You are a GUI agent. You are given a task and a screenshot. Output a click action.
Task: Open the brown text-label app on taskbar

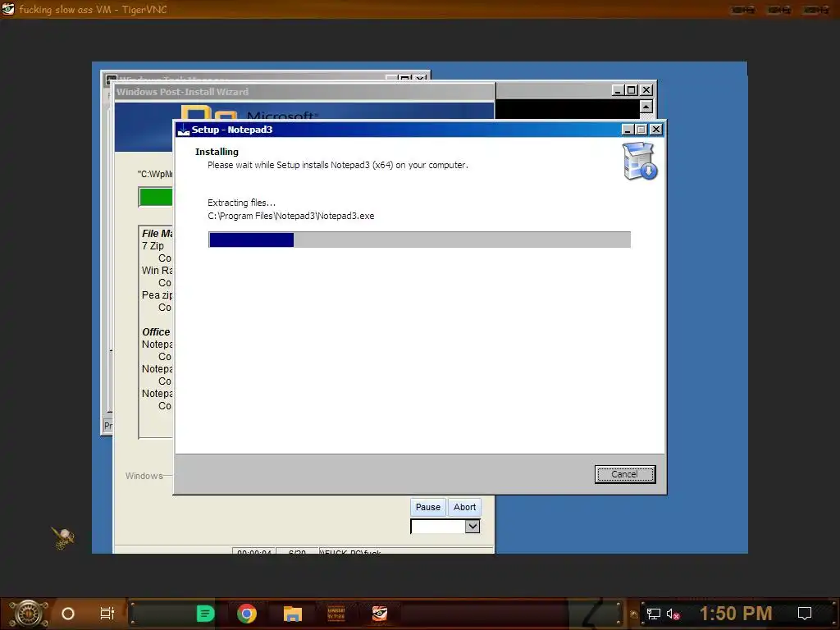coord(336,614)
